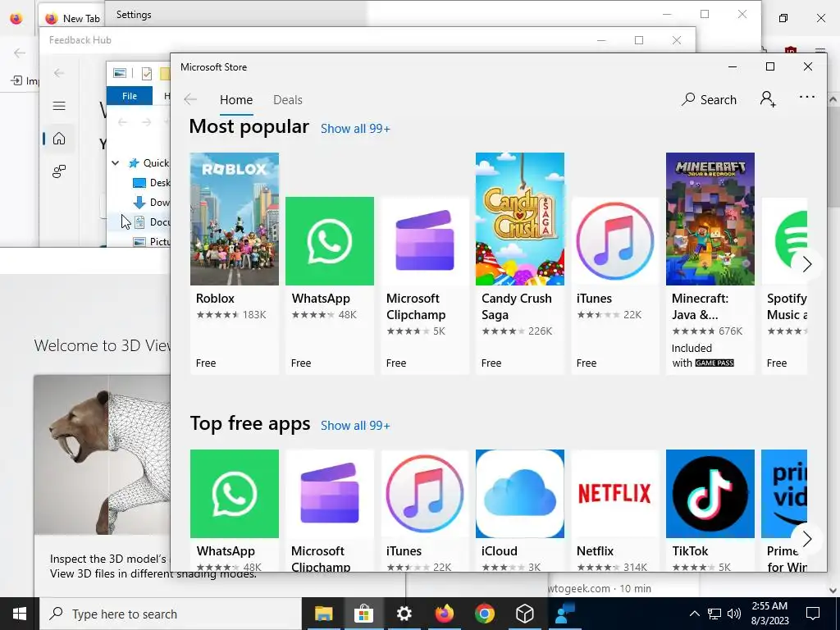Click the volume speaker icon in tray

coord(734,614)
